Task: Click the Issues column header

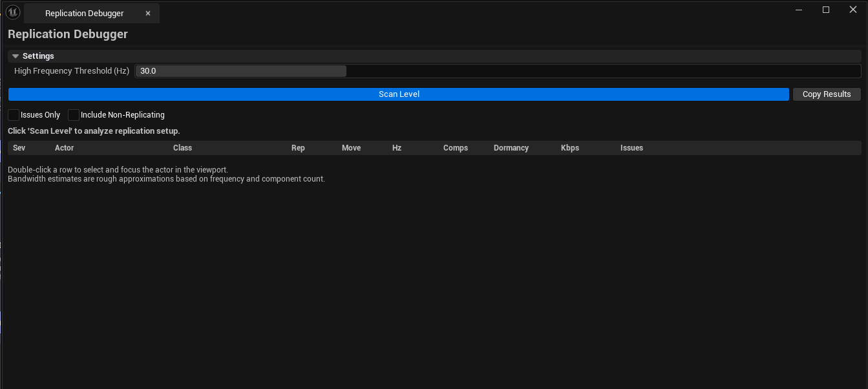Action: (631, 148)
